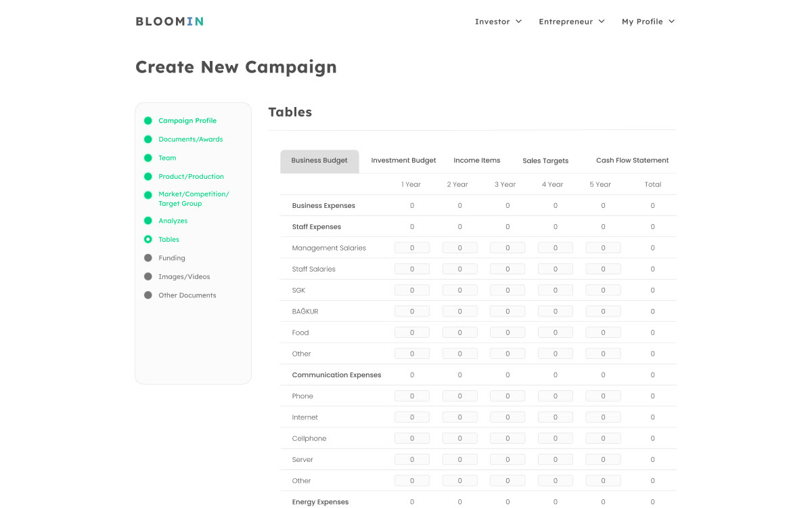Click Food 3 Year field
The height and width of the screenshot is (508, 812).
507,333
